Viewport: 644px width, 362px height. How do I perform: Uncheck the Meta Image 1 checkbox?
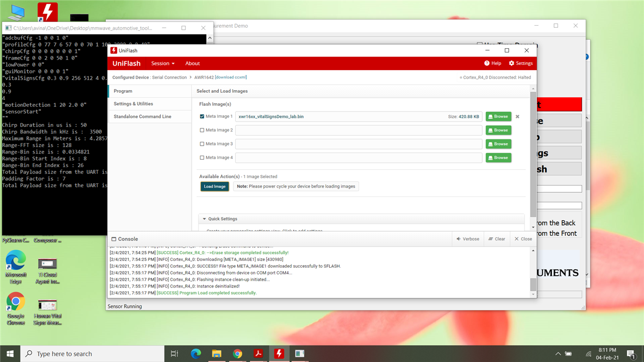[202, 117]
